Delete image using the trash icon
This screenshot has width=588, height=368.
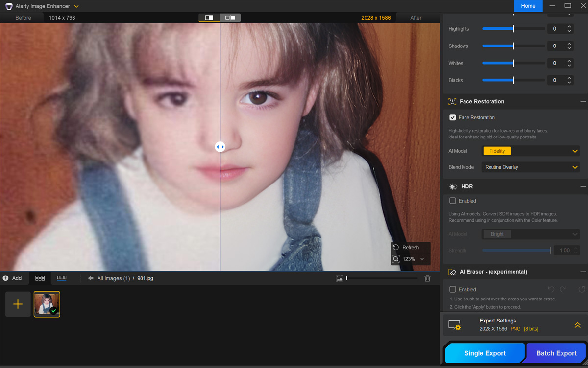point(427,278)
